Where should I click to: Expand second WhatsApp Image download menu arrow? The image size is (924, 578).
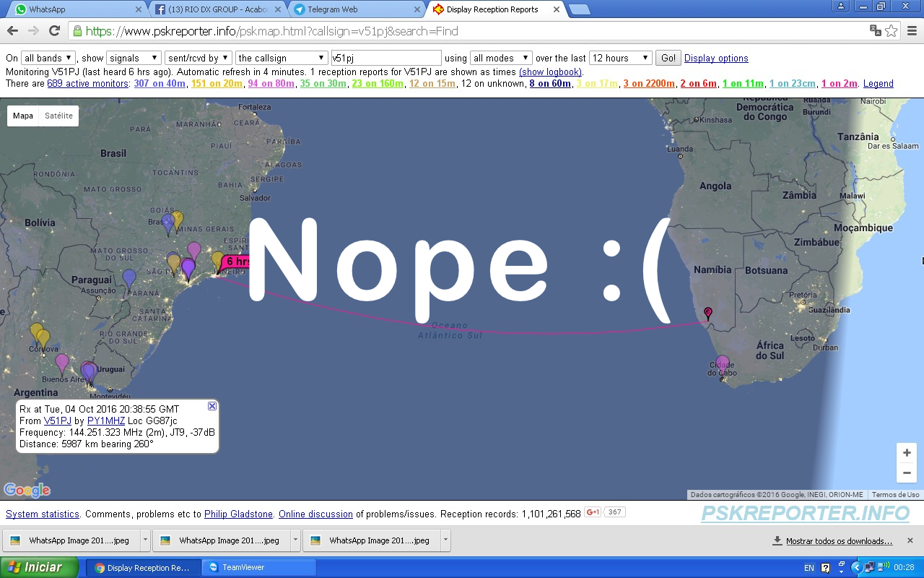295,540
